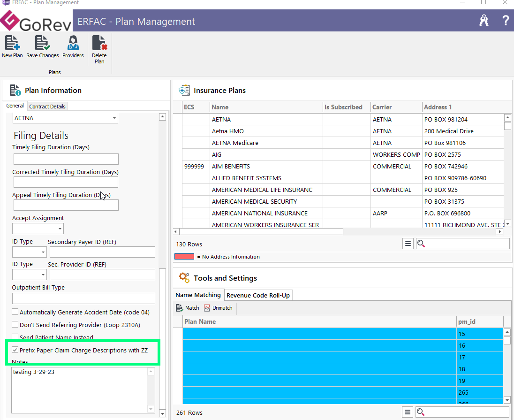Click Insurance Plans horizontal scroll right arrow
Screen dimensions: 514x420
pyautogui.click(x=499, y=232)
